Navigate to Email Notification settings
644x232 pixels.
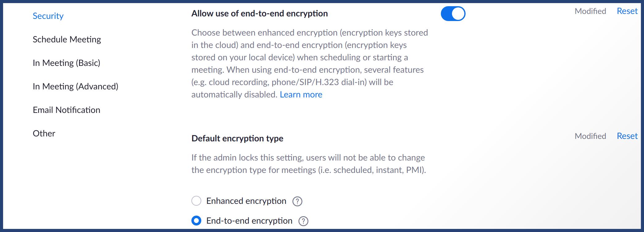tap(66, 110)
